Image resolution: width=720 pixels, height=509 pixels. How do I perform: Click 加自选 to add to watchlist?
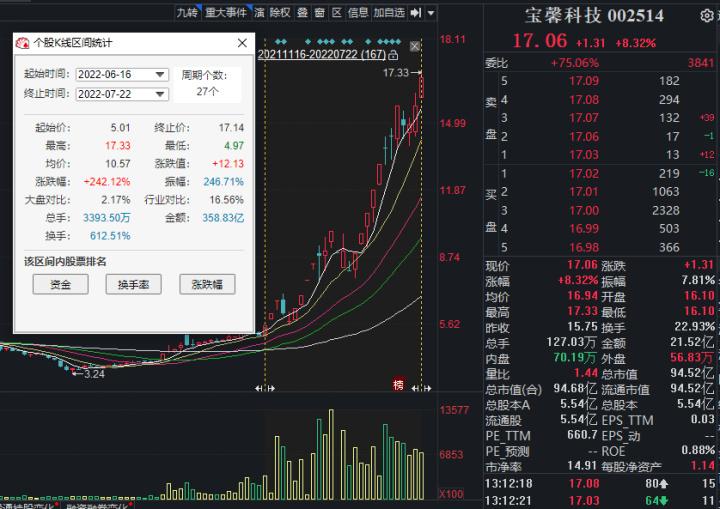click(389, 12)
